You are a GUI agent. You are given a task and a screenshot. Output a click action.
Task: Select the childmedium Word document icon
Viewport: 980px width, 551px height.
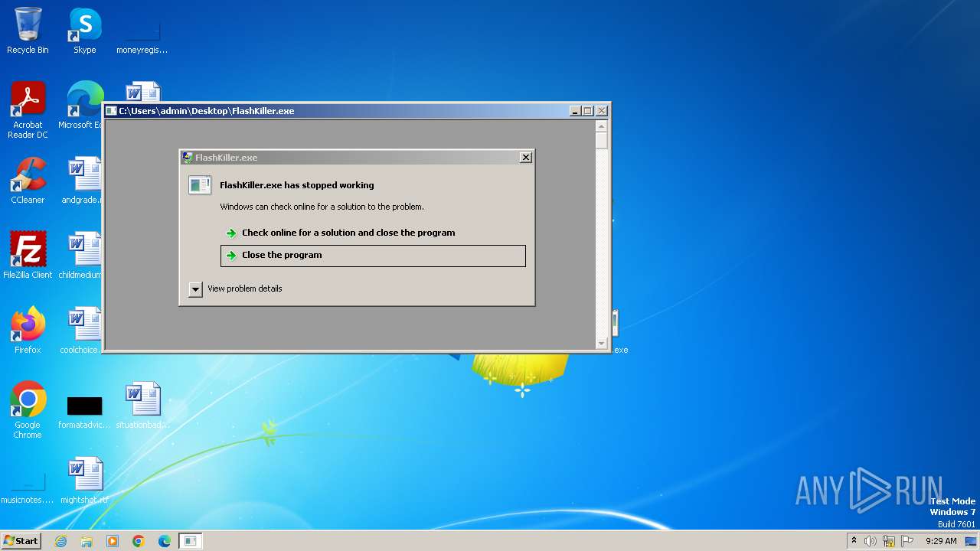pyautogui.click(x=83, y=256)
